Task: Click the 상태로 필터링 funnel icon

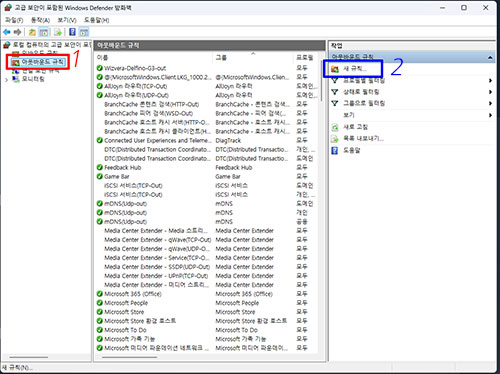Action: pos(335,92)
